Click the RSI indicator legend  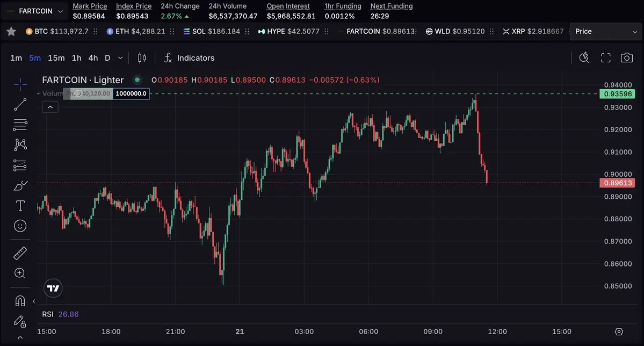coord(60,314)
